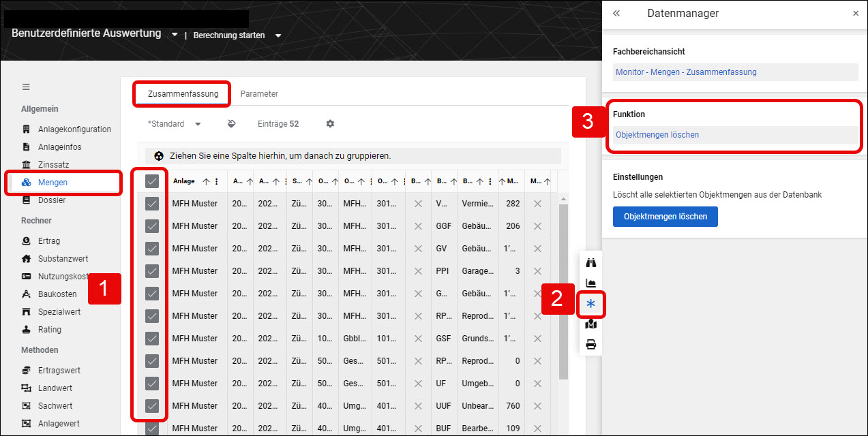Open Benutzerdefinierte Auswertung dropdown arrow
This screenshot has height=436, width=868.
tap(175, 35)
